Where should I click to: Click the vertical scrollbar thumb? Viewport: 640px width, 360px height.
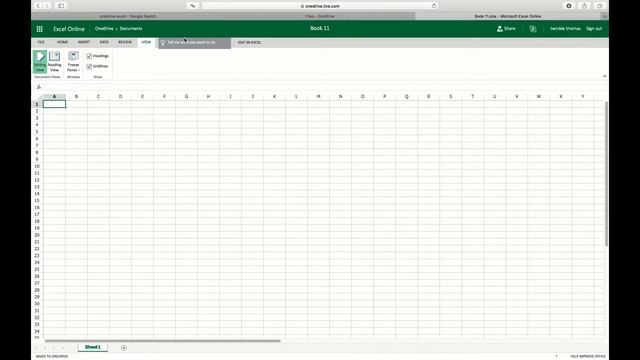coord(606,173)
